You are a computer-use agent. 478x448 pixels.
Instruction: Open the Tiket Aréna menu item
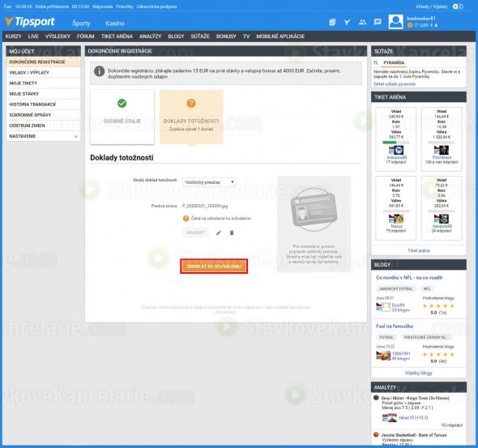(x=117, y=36)
